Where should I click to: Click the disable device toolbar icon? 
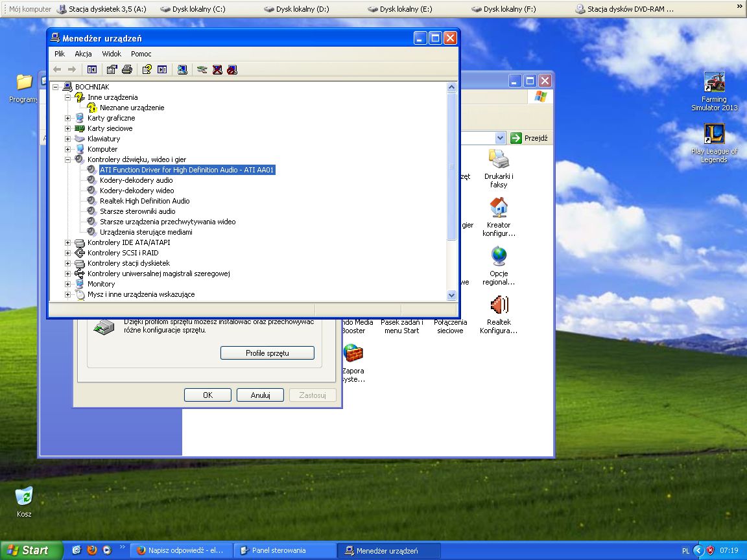pos(232,69)
